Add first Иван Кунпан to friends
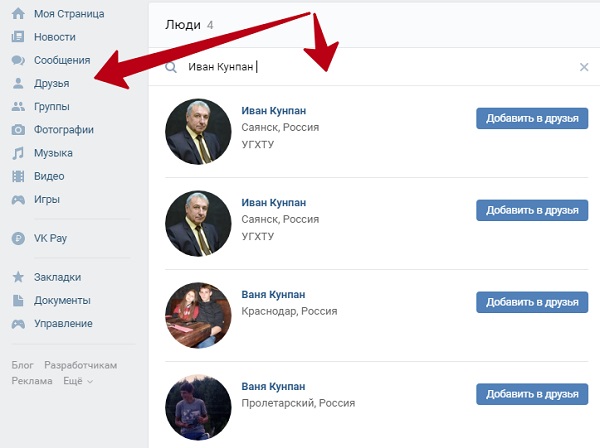Screen dimensions: 600x448 (x=532, y=119)
